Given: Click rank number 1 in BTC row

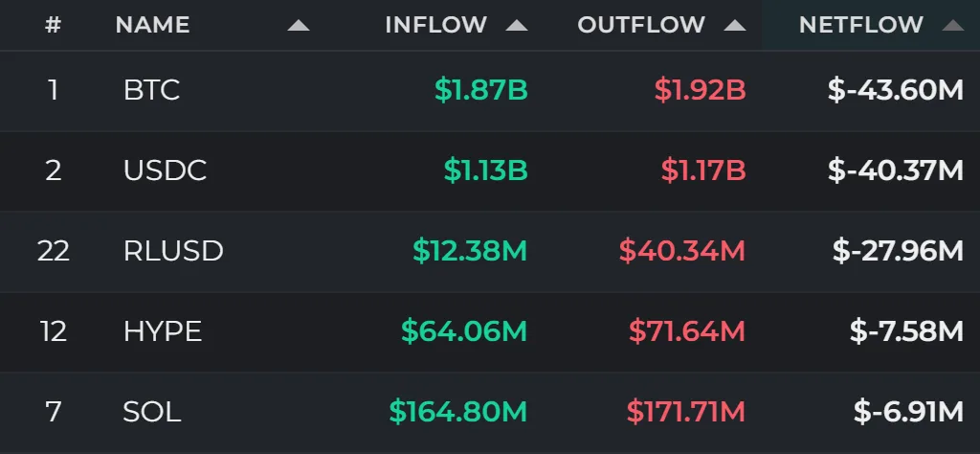Looking at the screenshot, I should 54,91.
